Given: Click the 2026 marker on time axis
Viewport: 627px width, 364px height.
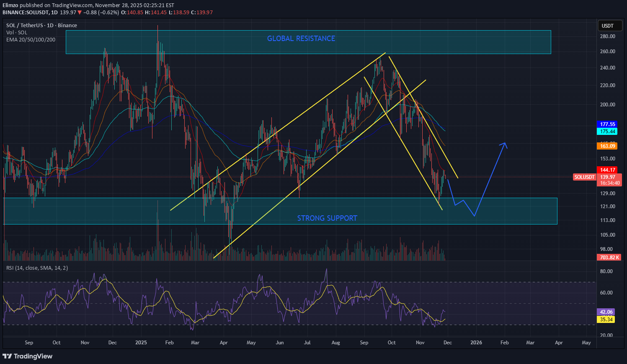Looking at the screenshot, I should pos(476,343).
